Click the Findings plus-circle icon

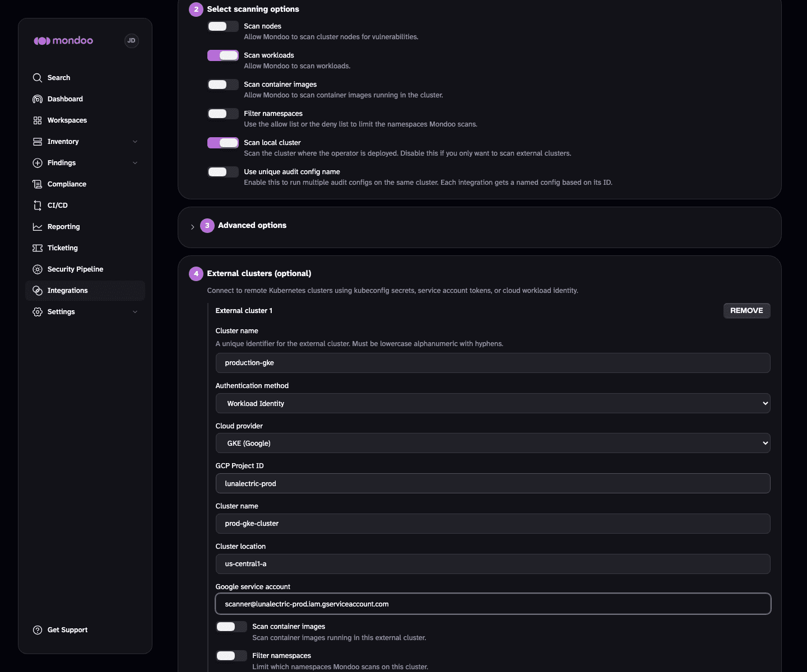(38, 163)
